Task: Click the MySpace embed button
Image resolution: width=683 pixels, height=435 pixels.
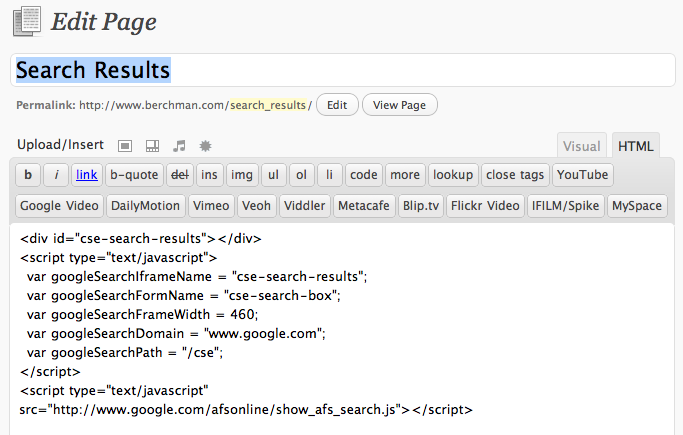Action: point(637,206)
